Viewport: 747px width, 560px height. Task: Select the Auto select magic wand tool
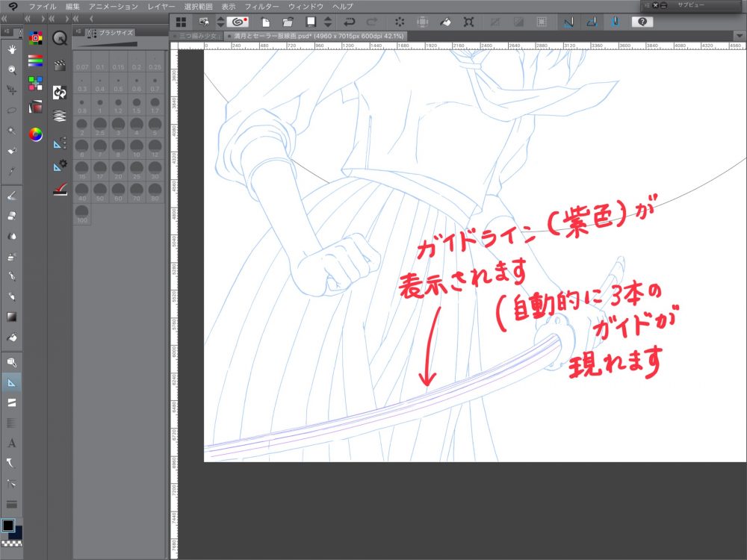click(12, 131)
